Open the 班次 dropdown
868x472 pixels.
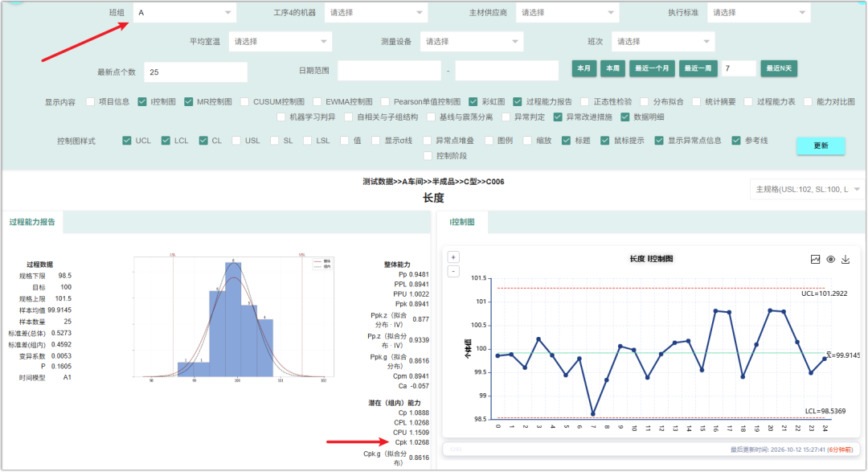pyautogui.click(x=663, y=42)
